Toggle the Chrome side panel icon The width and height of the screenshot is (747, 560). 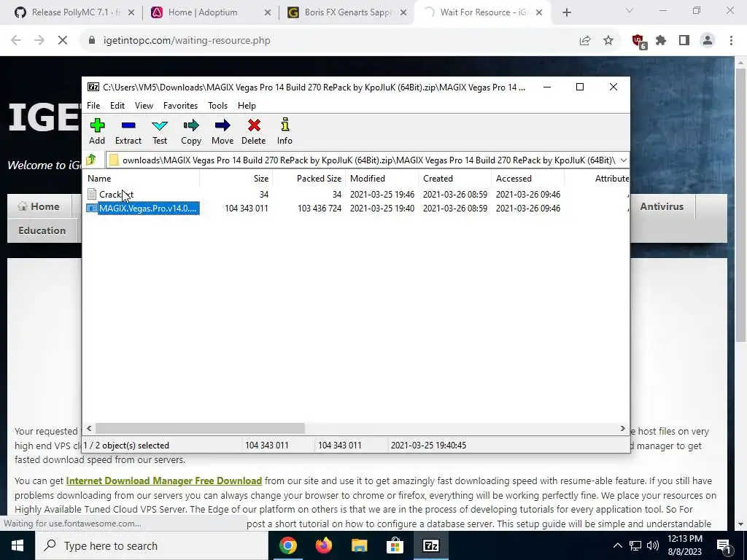684,41
